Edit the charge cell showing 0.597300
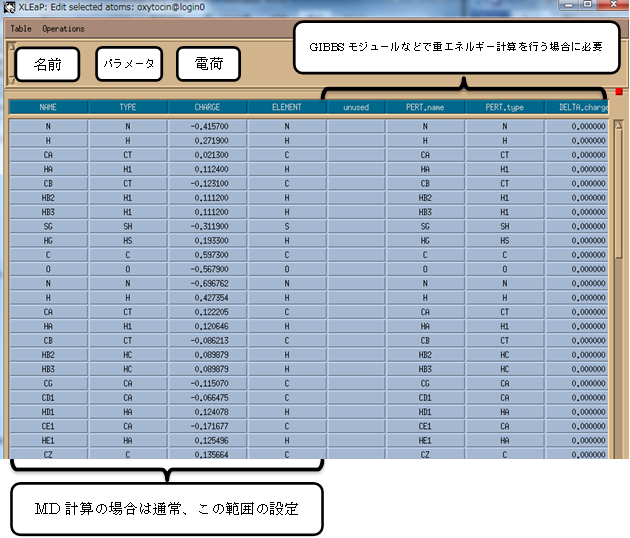630x538 pixels. tap(207, 255)
